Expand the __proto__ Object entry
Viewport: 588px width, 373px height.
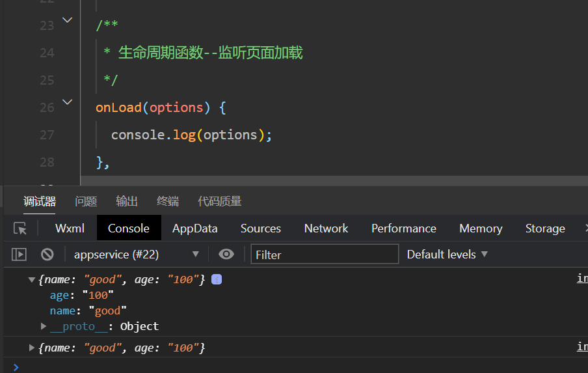(44, 326)
